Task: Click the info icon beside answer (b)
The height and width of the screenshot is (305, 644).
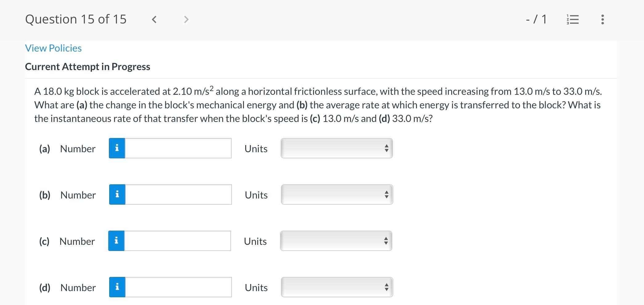Action: [x=117, y=194]
